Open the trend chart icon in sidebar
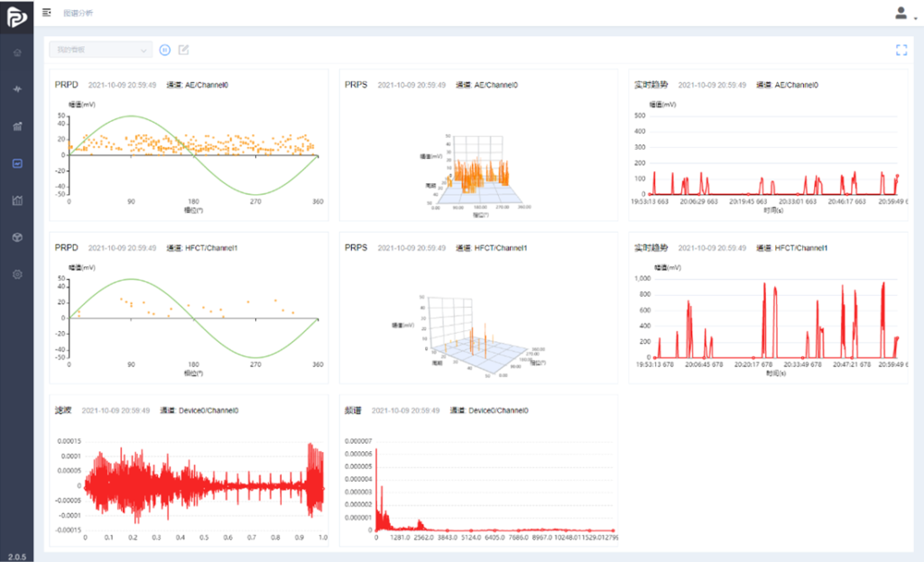This screenshot has width=924, height=562. point(17,126)
